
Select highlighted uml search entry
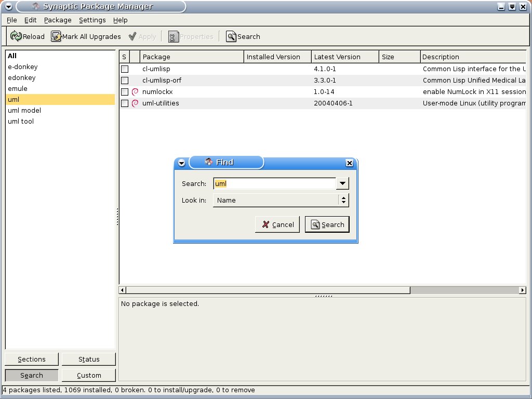[60, 99]
